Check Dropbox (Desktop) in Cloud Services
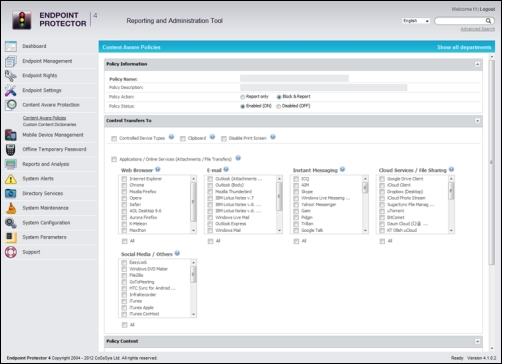Viewport: 509px width, 364px height. pyautogui.click(x=382, y=192)
